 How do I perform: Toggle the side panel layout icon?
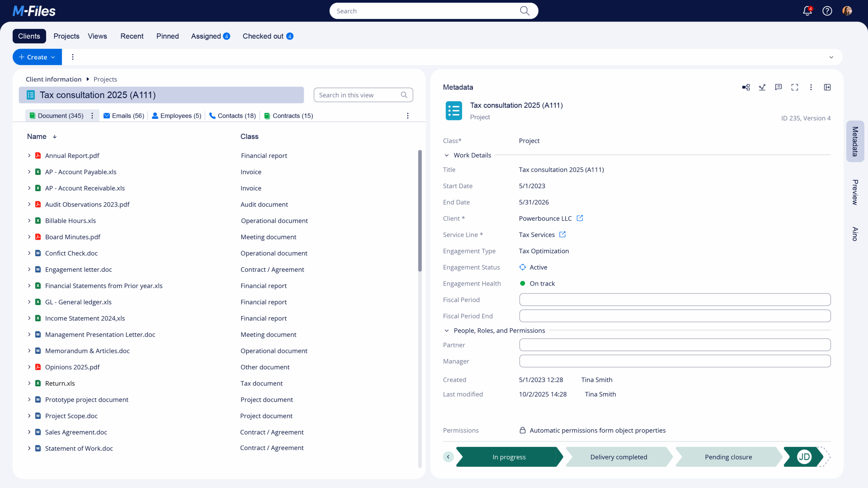point(827,87)
